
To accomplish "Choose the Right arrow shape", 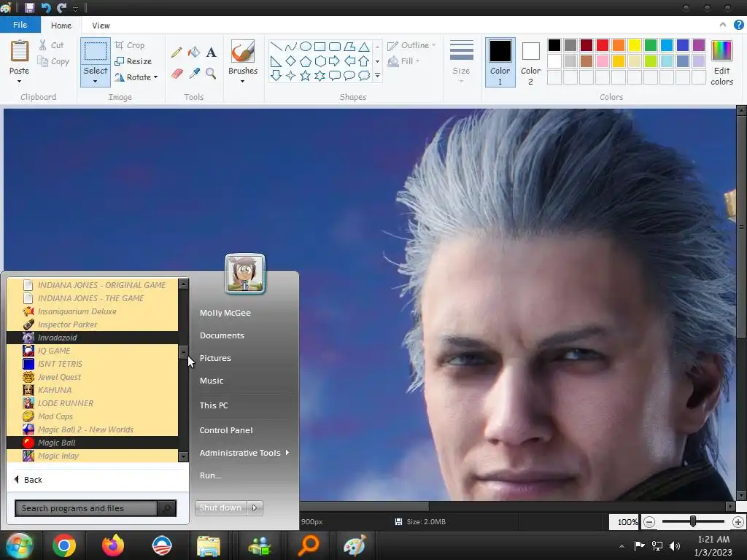I will tap(334, 61).
